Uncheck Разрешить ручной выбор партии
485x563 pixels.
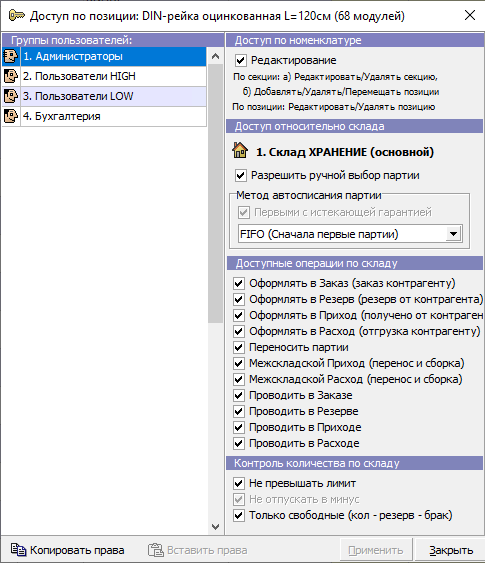coord(241,175)
